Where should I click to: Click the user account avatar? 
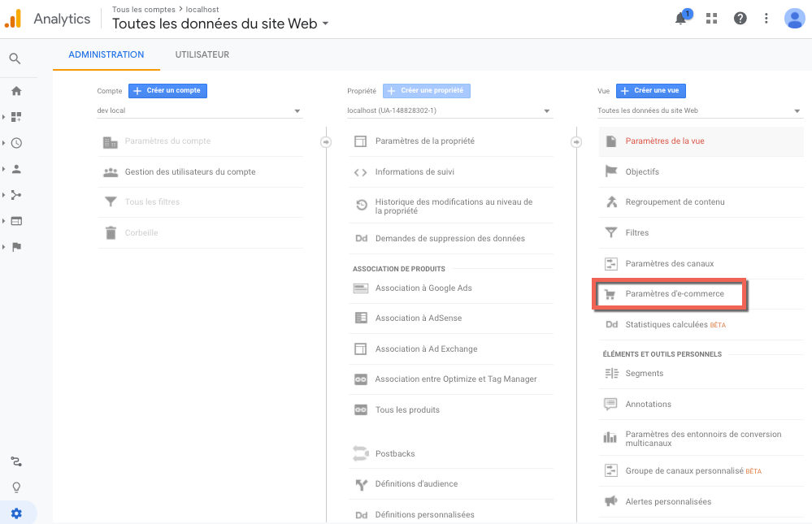(x=794, y=19)
